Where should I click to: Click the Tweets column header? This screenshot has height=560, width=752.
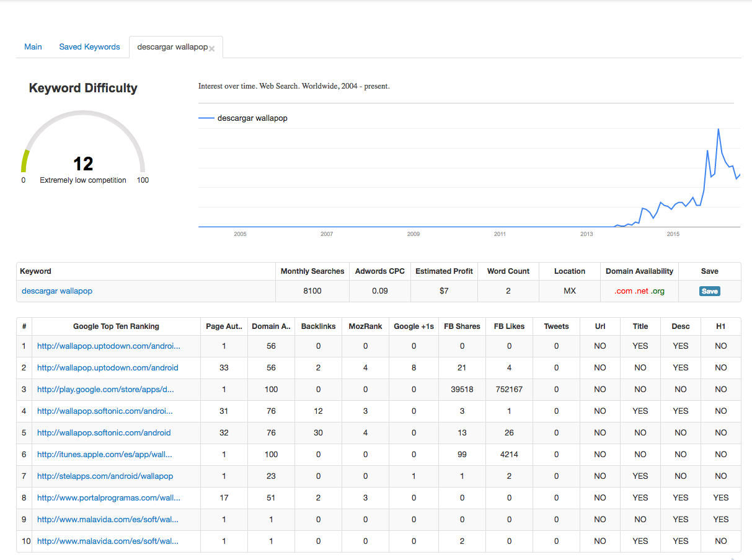click(x=556, y=326)
